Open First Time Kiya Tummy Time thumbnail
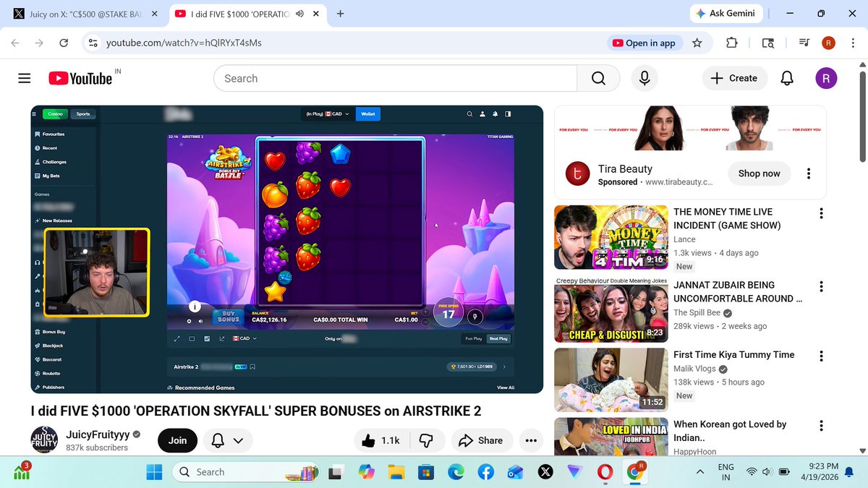Viewport: 868px width, 488px height. click(611, 380)
